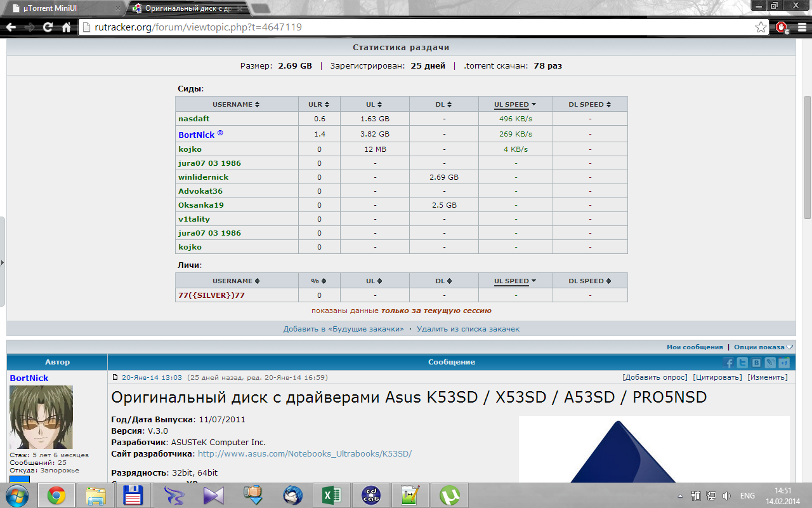Open the '[Цитировать]' quote link
Screen dimensions: 812x508
(x=717, y=377)
